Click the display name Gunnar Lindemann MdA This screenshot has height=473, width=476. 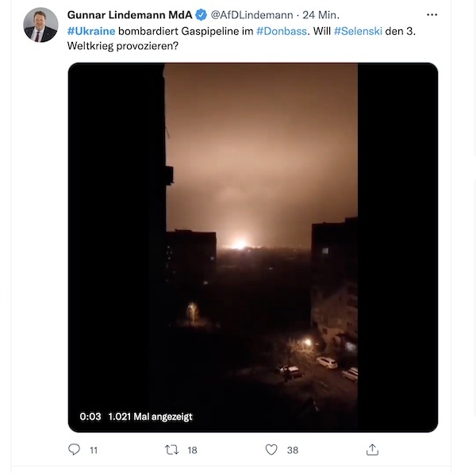click(x=129, y=14)
